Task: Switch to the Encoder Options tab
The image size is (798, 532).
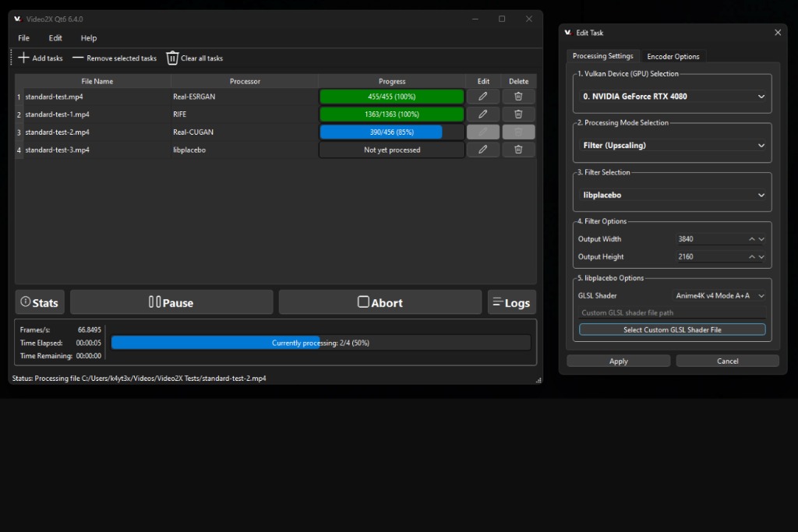Action: pyautogui.click(x=673, y=56)
